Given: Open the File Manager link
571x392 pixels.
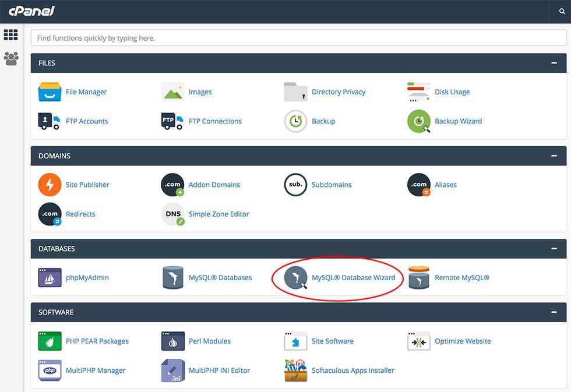Looking at the screenshot, I should [86, 91].
